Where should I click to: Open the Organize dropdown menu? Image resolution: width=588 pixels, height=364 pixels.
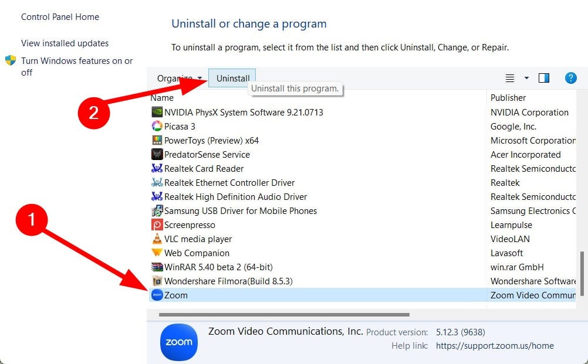pyautogui.click(x=179, y=79)
